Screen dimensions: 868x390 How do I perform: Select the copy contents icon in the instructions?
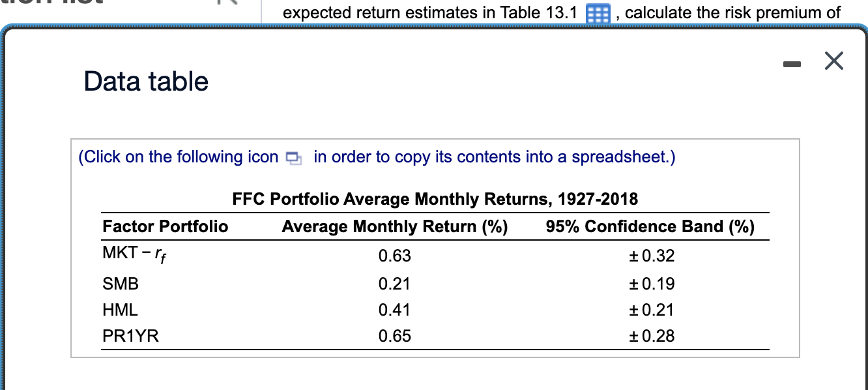point(295,157)
